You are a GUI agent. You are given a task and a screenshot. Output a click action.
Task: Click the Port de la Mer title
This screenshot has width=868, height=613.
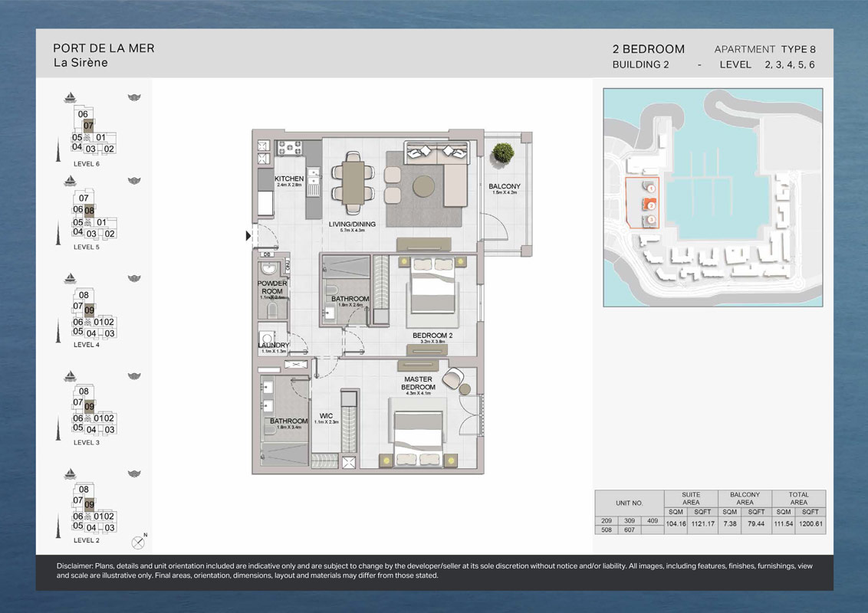tap(104, 48)
